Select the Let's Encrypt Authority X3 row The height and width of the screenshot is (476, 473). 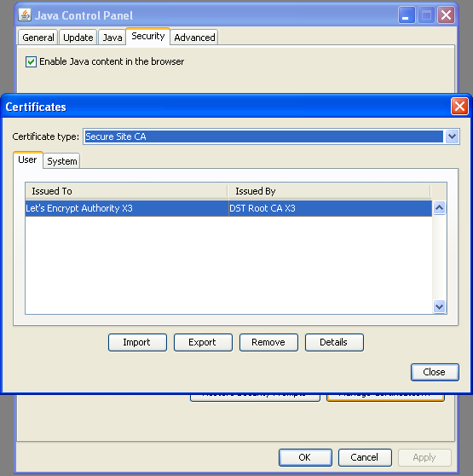[228, 208]
